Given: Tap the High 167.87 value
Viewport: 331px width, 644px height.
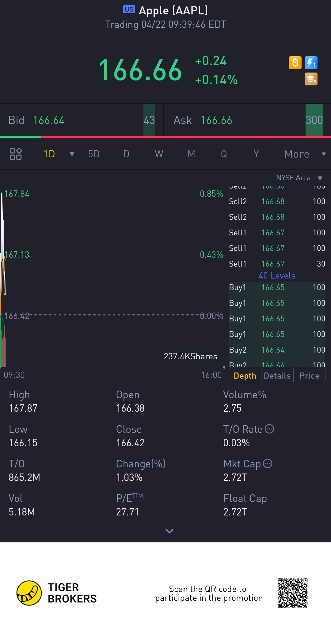Looking at the screenshot, I should coord(23,408).
